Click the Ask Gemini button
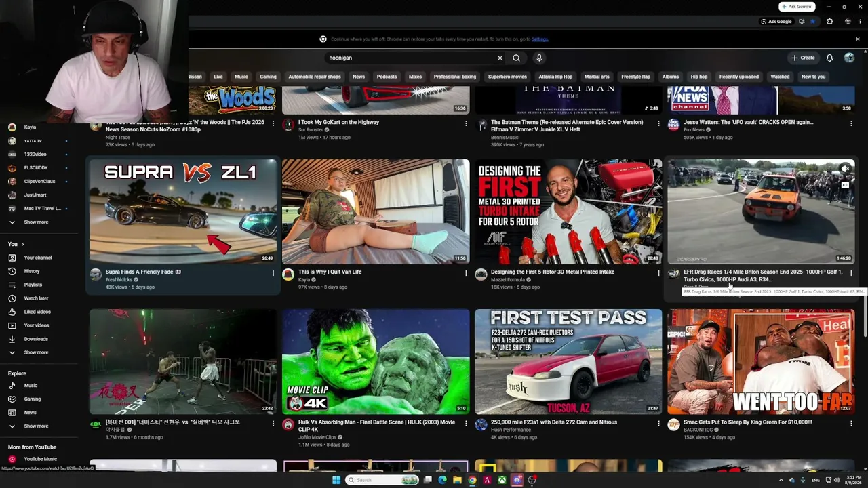 pos(797,7)
